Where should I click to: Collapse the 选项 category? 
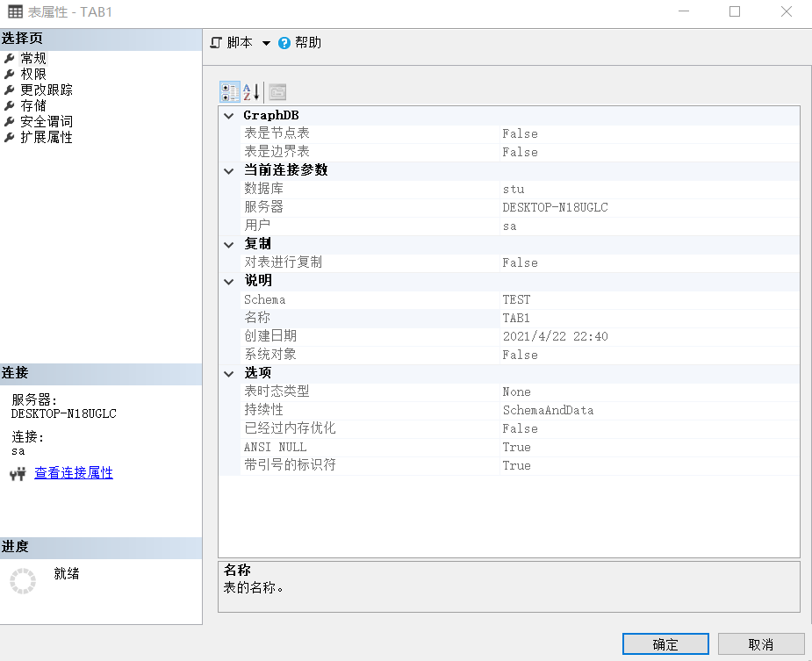(x=229, y=373)
